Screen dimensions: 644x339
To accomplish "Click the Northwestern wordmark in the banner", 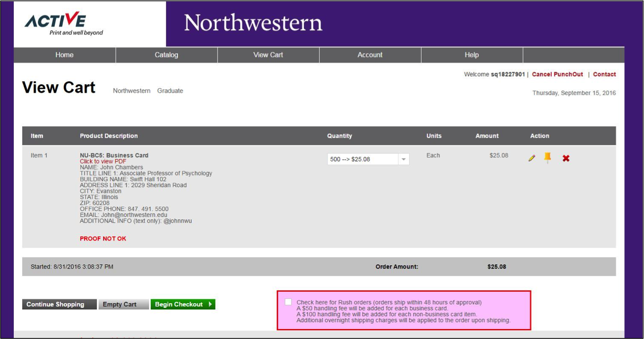I will [x=253, y=23].
